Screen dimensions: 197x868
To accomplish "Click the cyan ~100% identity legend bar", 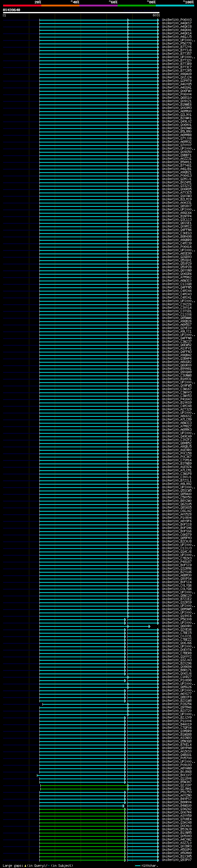I will [175, 6].
